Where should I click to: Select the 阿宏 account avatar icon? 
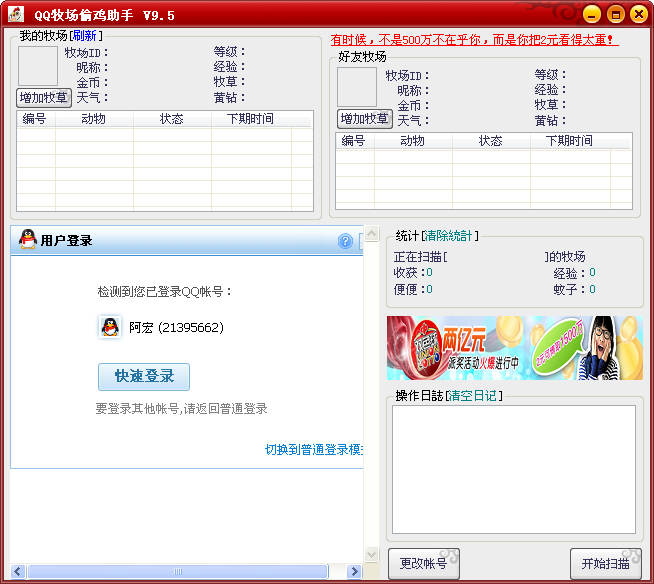pos(110,327)
